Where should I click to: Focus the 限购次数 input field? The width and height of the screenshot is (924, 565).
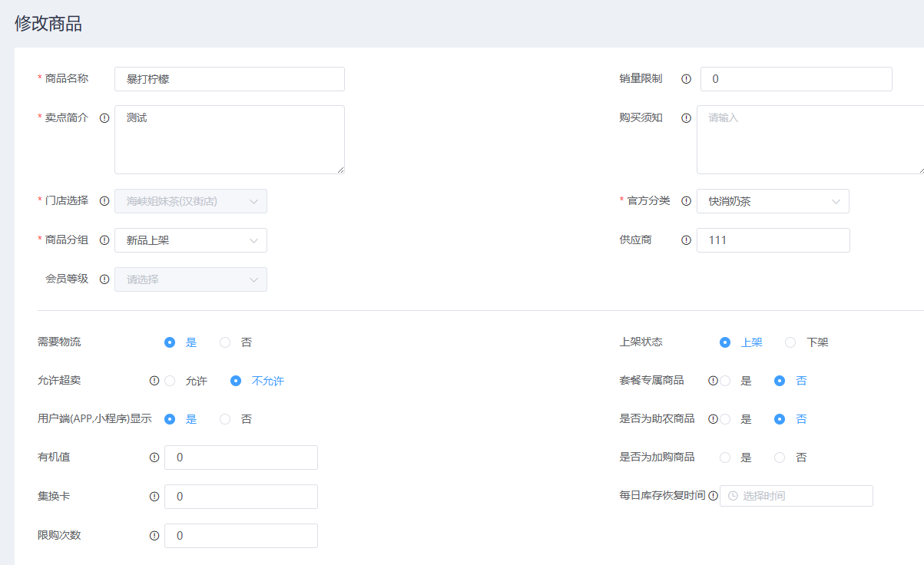[240, 536]
